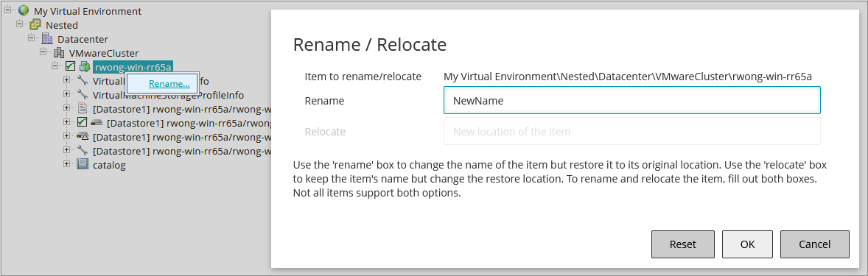Collapse the Datacenter tree node
The image size is (868, 276).
coord(32,39)
